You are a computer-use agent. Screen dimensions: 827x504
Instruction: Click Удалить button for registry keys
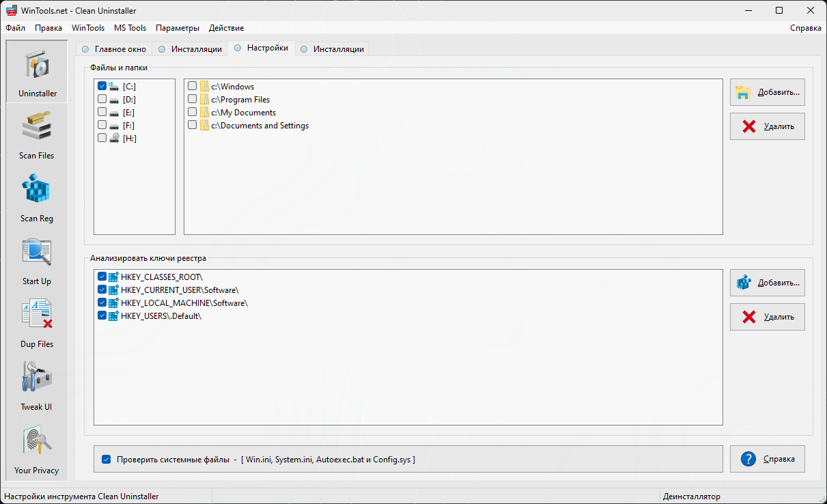pos(767,317)
